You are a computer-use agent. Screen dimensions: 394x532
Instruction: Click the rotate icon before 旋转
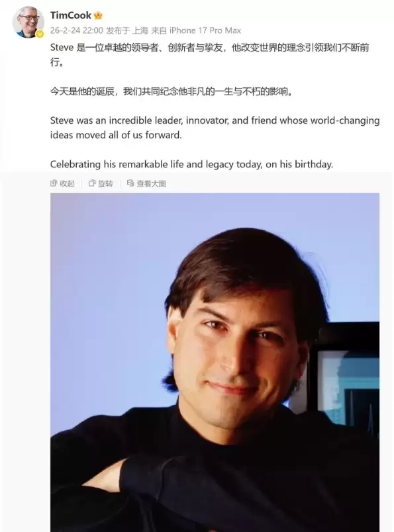(x=92, y=183)
